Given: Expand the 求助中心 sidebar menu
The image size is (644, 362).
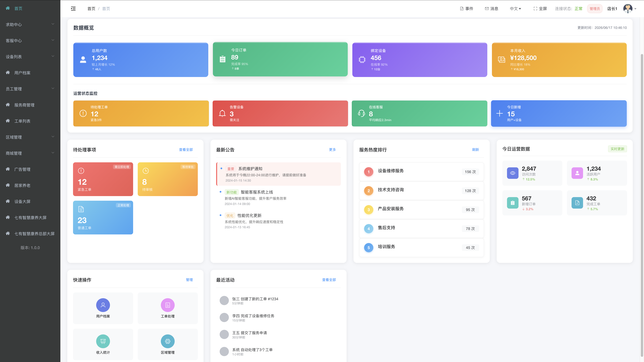Looking at the screenshot, I should (x=30, y=24).
